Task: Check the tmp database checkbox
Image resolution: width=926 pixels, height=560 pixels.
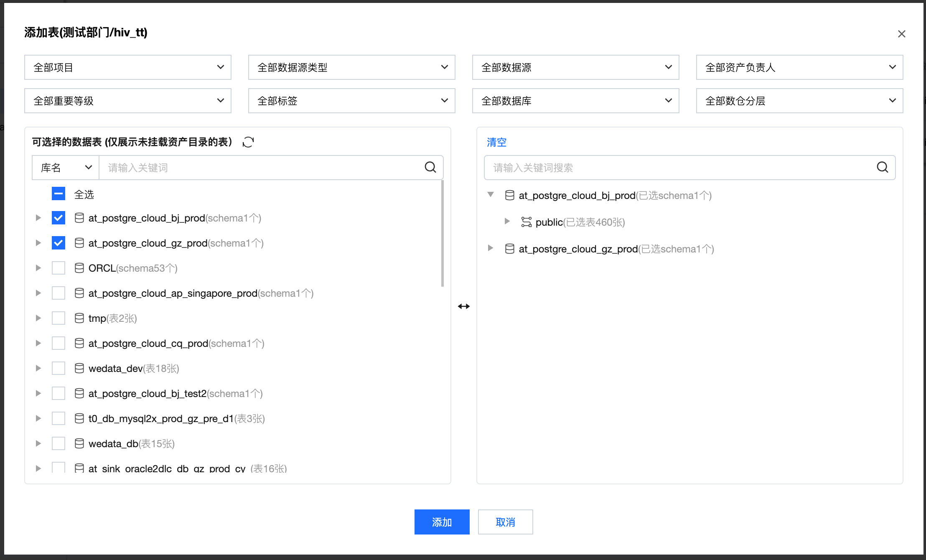Action: pos(59,318)
